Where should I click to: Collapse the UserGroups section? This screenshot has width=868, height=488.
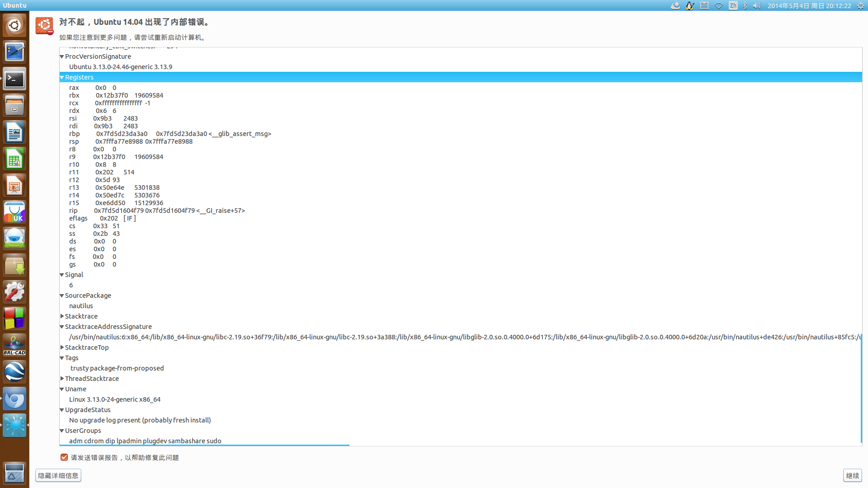[62, 431]
